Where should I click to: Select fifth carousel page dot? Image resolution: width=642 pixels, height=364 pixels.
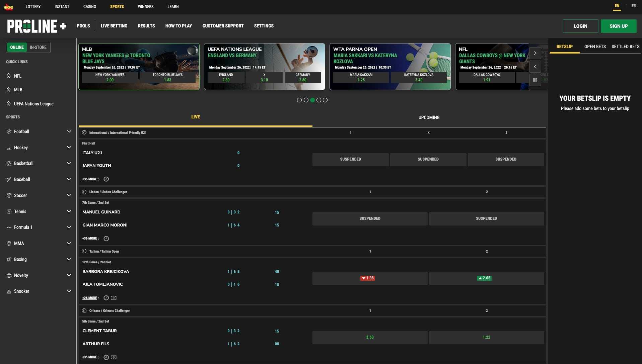(325, 100)
